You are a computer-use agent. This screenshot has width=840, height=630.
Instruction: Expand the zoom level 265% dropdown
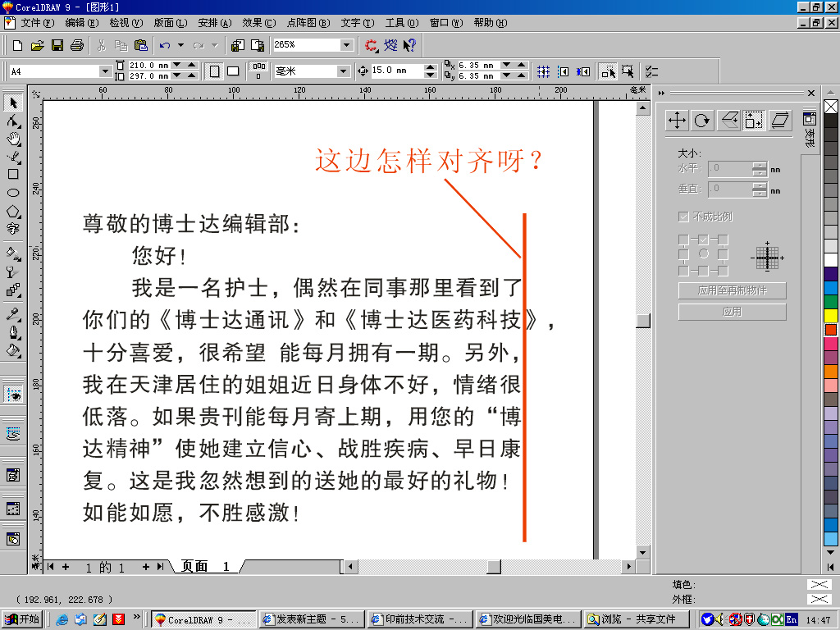coord(347,45)
